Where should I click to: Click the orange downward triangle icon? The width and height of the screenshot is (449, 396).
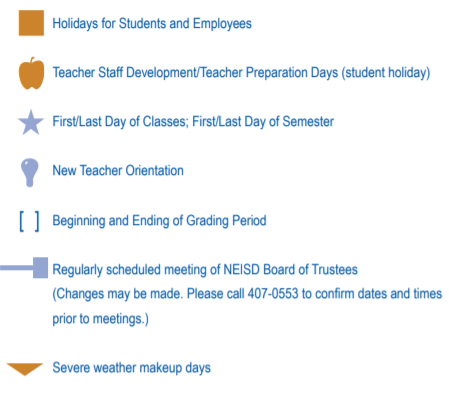25,369
